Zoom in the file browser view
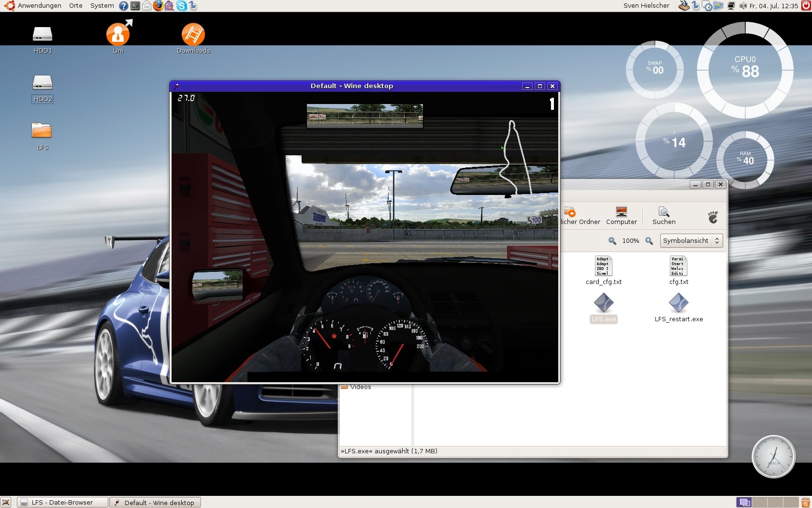Screen dimensions: 812x508 coord(649,241)
